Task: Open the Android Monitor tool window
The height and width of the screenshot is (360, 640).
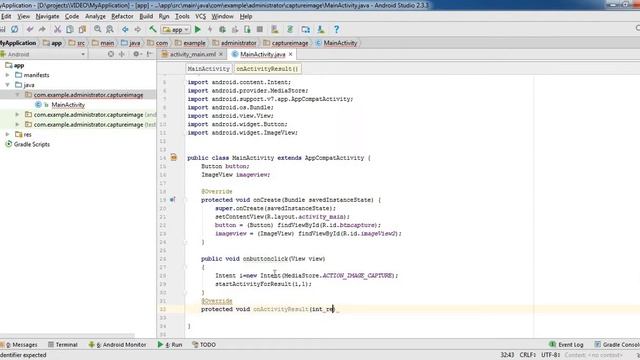Action: [x=117, y=345]
